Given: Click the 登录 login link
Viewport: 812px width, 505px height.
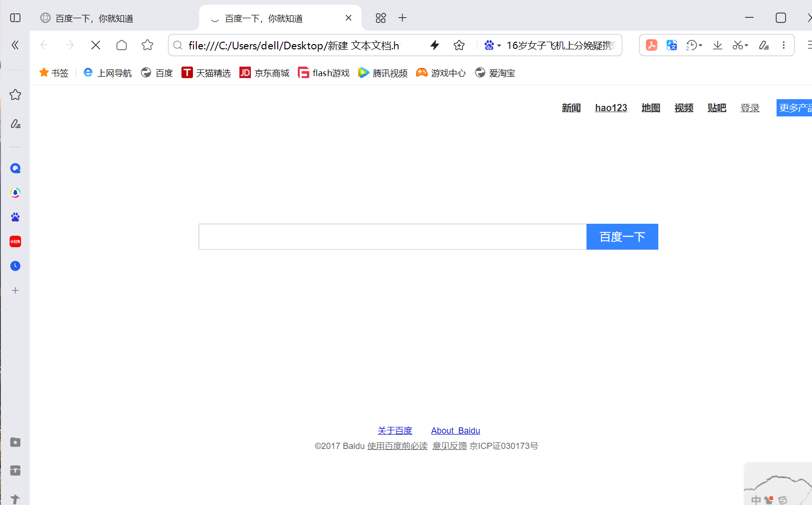Looking at the screenshot, I should [x=750, y=108].
